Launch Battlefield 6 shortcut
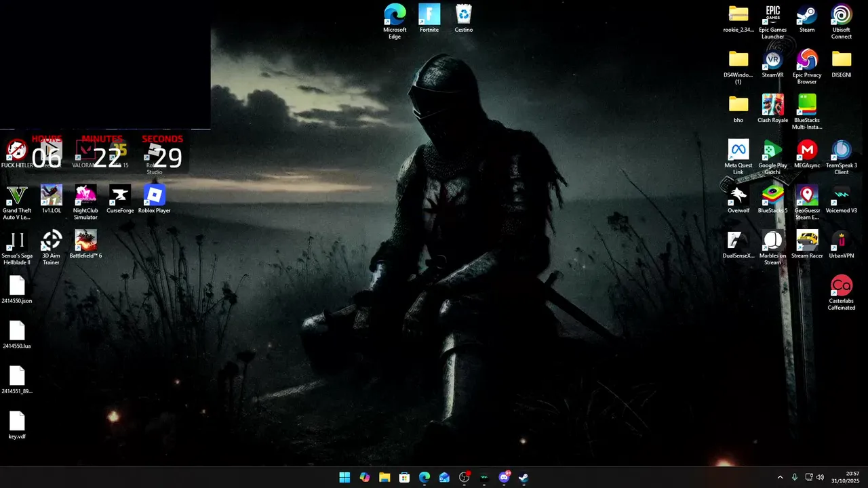The height and width of the screenshot is (488, 868). [x=85, y=245]
